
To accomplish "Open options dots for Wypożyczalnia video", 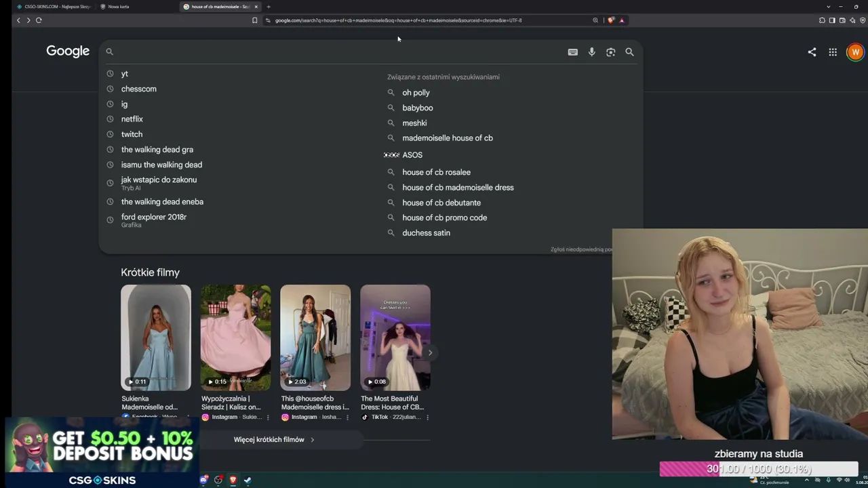I will click(x=268, y=418).
